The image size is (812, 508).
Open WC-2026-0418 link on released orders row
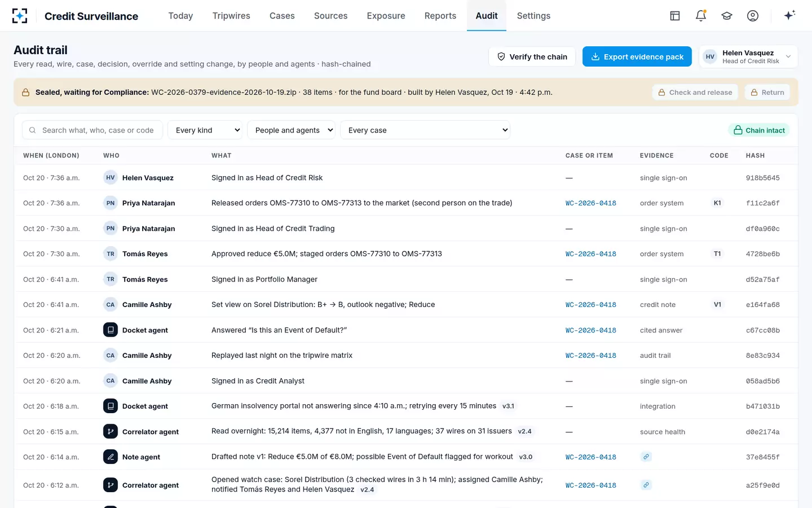590,203
